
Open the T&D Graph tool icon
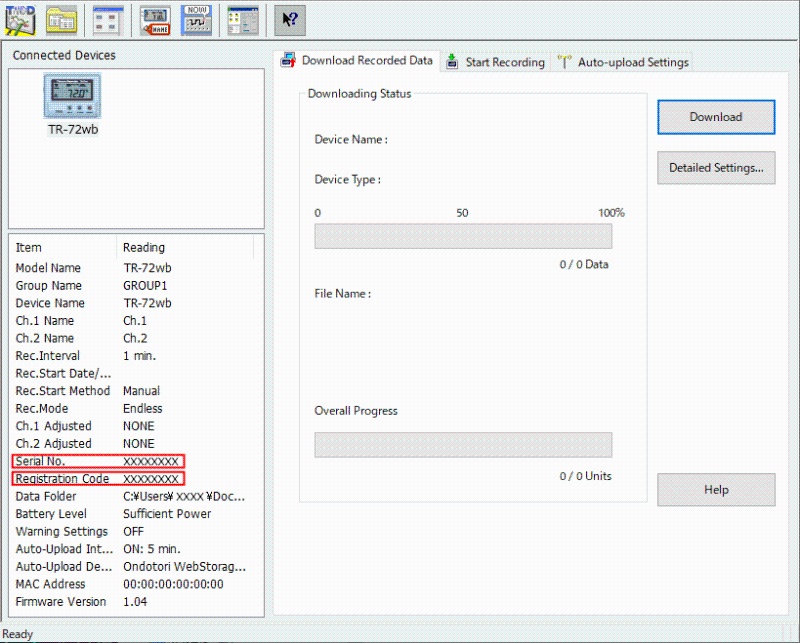click(x=20, y=20)
